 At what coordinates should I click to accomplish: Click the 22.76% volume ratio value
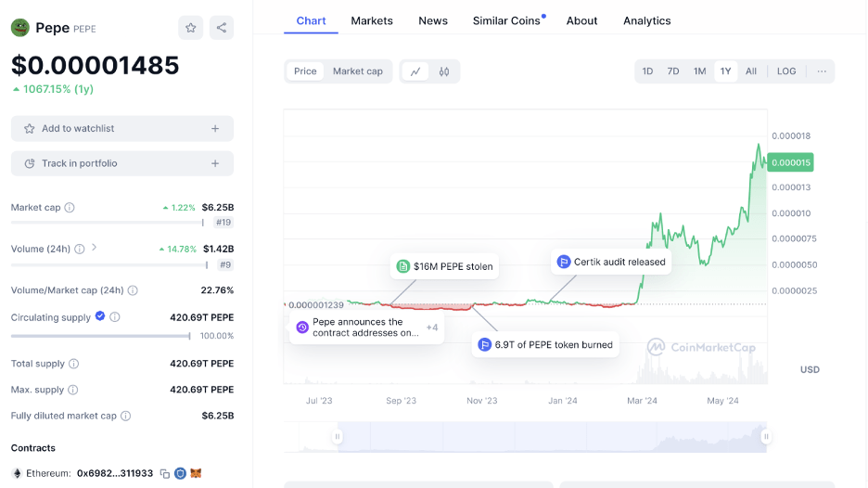[x=217, y=290]
